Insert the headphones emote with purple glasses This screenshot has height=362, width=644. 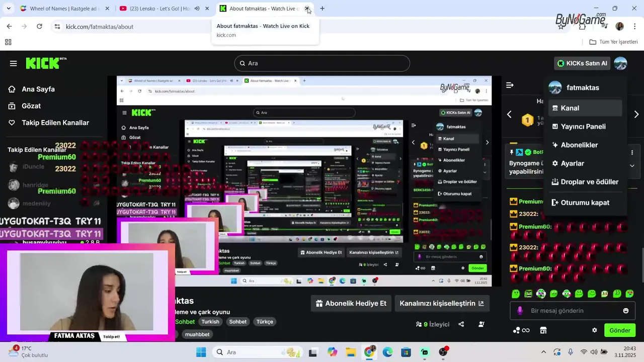(541, 294)
